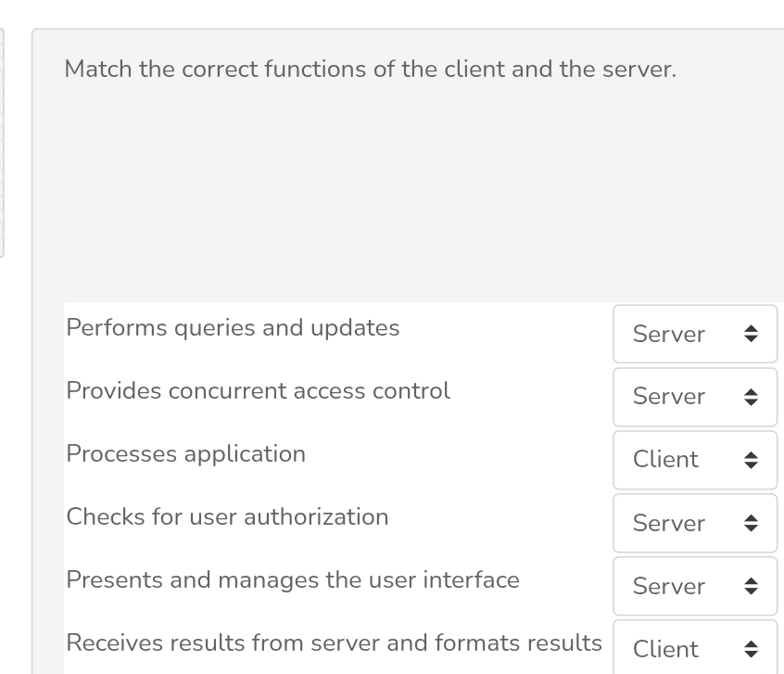This screenshot has width=784, height=674.
Task: Click the chevron on the user interface answer selector
Action: [x=751, y=586]
